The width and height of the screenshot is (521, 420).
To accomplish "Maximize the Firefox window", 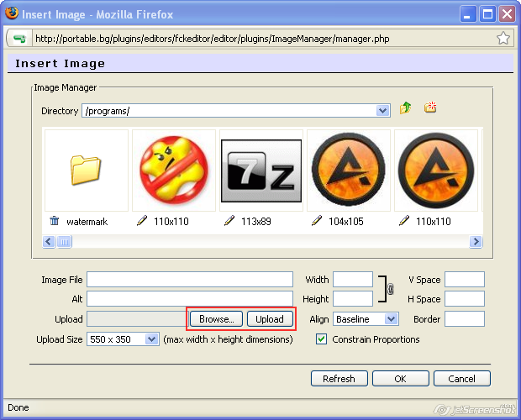I will click(487, 14).
